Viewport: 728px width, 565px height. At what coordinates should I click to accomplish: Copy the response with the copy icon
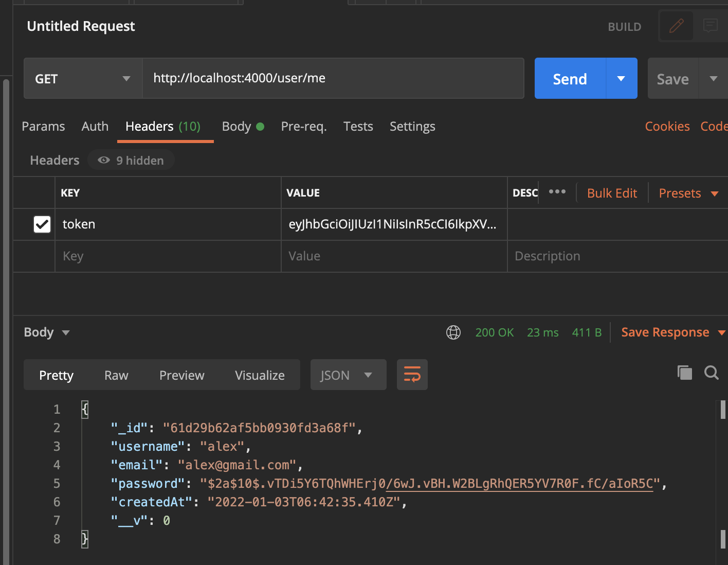point(685,373)
